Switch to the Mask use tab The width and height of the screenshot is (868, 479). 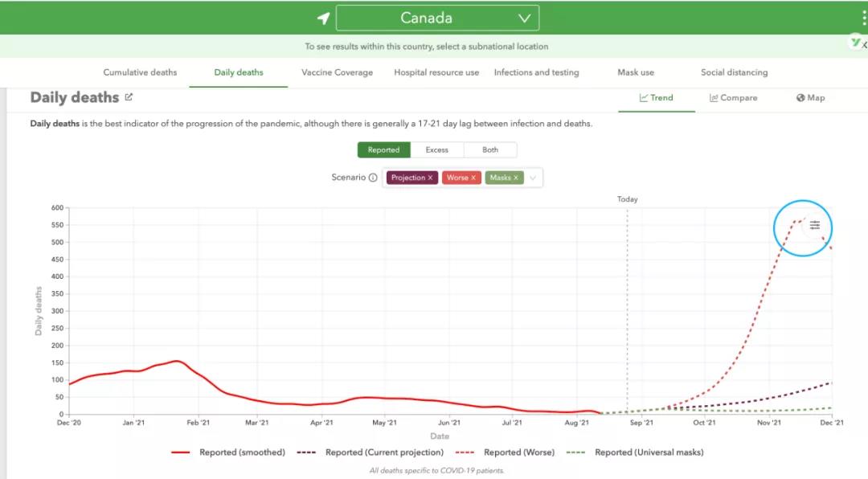tap(636, 72)
